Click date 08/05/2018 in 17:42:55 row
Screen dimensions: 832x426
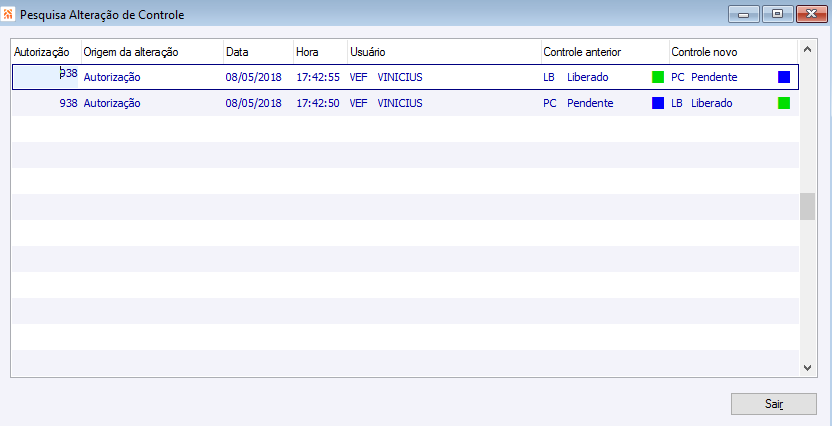[x=254, y=77]
